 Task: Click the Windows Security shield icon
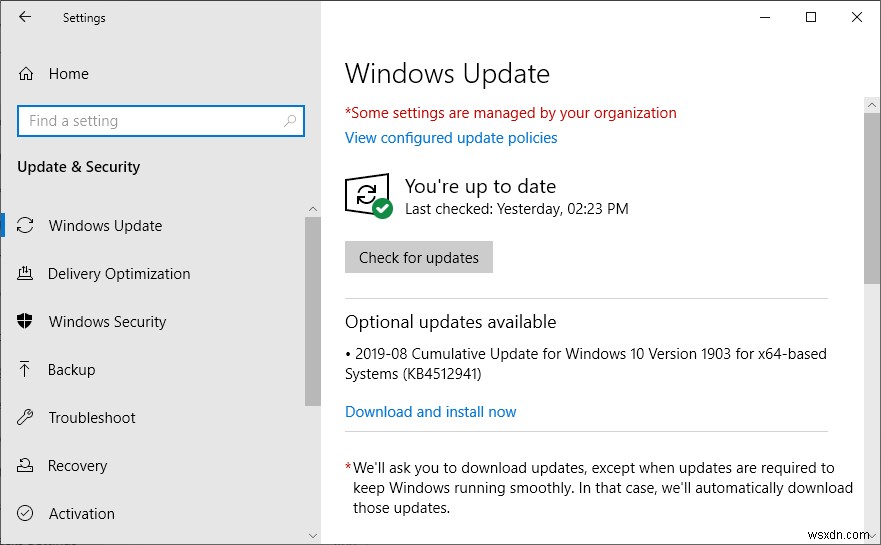26,321
